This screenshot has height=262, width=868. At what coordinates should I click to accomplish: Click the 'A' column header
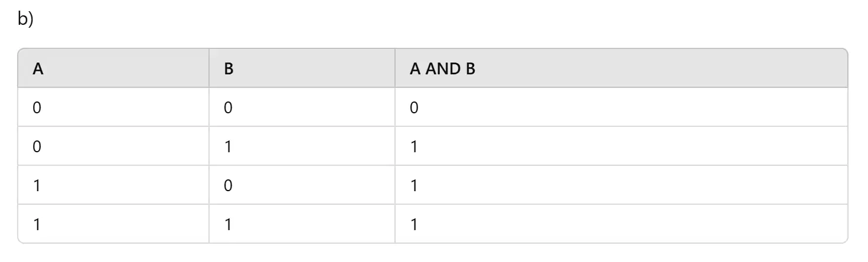click(x=113, y=68)
